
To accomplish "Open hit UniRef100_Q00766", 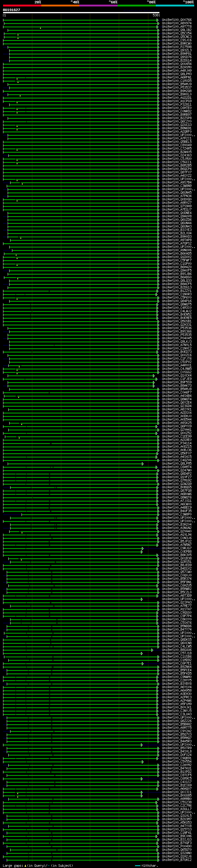I will click(177, 20).
